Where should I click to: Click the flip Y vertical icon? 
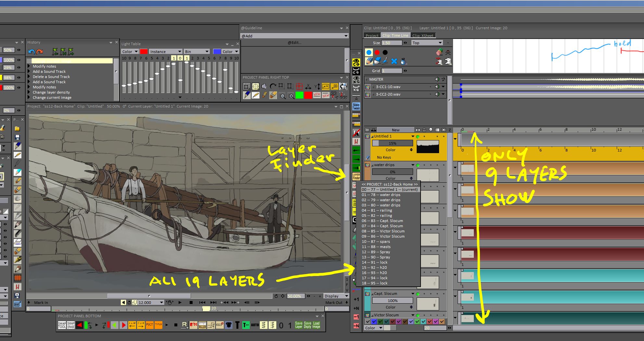317,86
